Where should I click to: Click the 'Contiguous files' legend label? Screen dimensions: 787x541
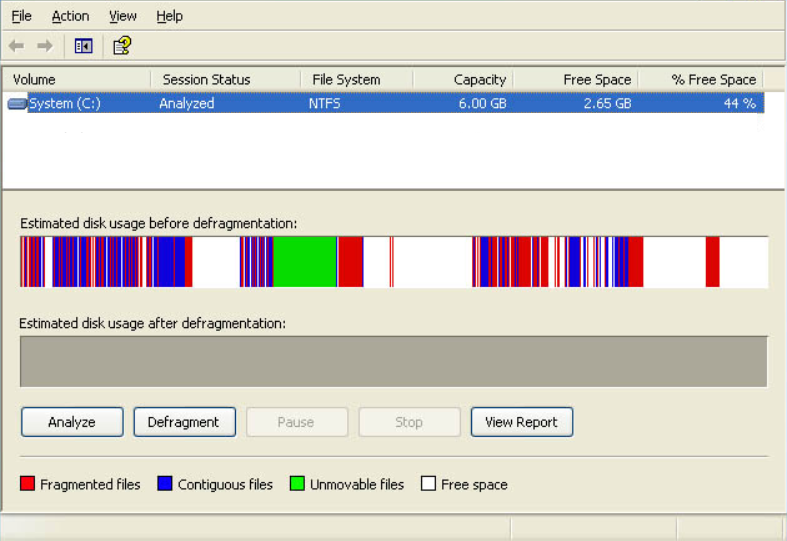(x=225, y=484)
